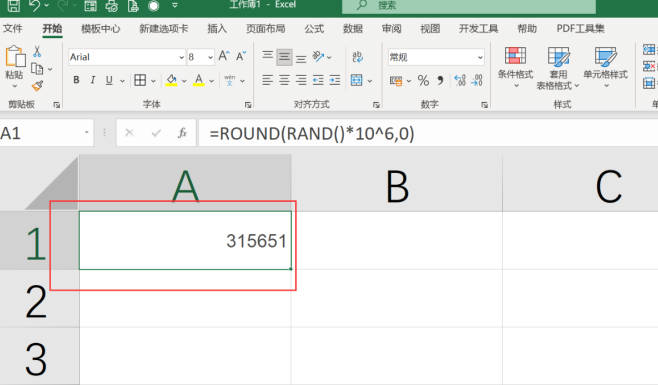Apply the yellow fill color swatch
Screen dimensions: 658x385
pyautogui.click(x=171, y=80)
